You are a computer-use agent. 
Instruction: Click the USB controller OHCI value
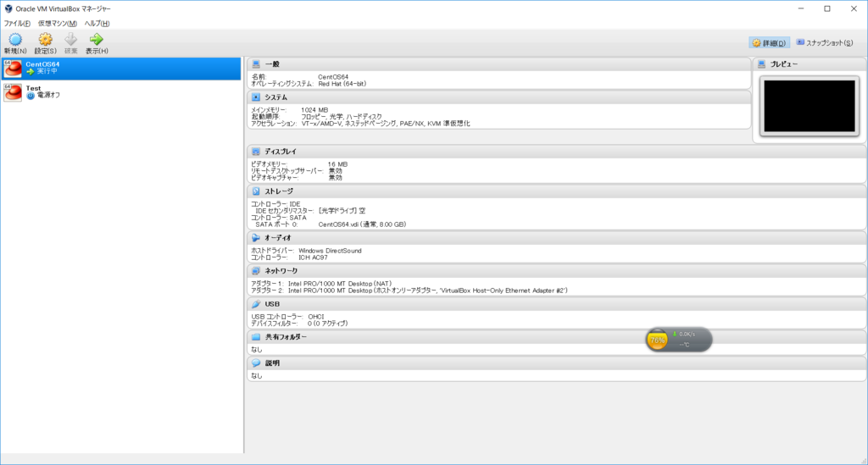316,317
